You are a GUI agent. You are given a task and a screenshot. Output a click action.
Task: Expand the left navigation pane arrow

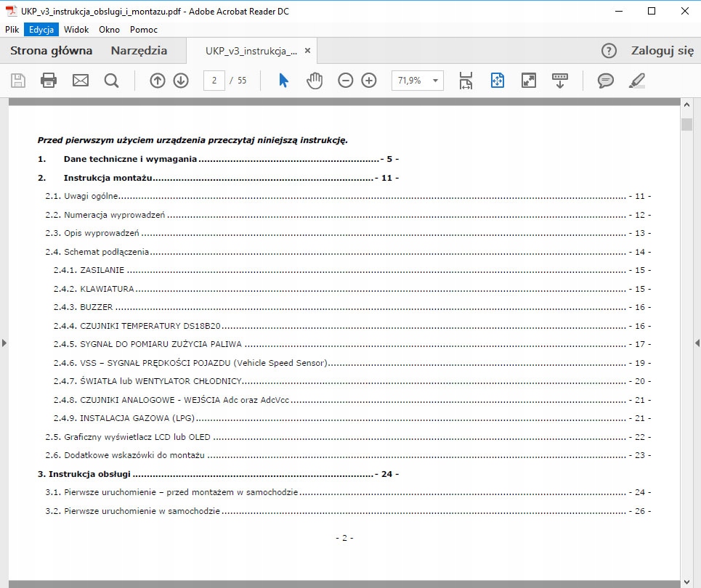4,343
